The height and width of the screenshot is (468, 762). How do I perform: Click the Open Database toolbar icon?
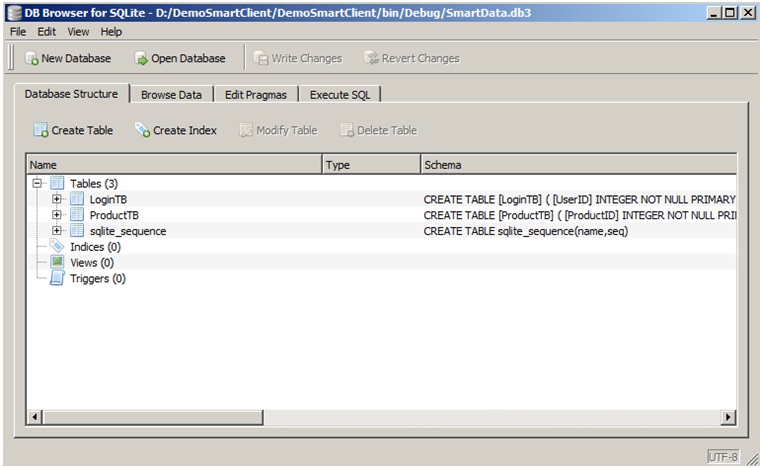tap(141, 58)
